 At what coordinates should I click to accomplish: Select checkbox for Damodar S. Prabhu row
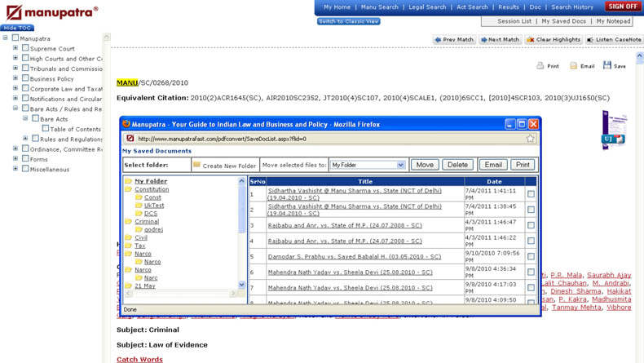(x=531, y=256)
